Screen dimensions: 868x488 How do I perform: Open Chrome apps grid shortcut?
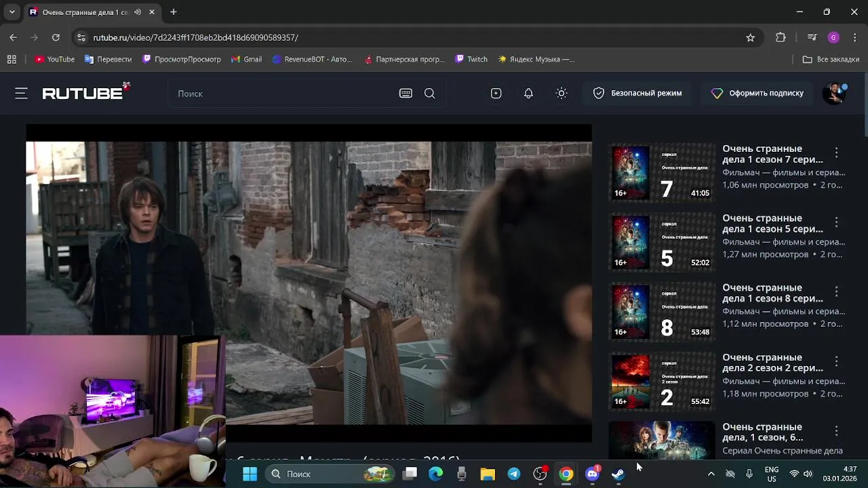(x=12, y=59)
